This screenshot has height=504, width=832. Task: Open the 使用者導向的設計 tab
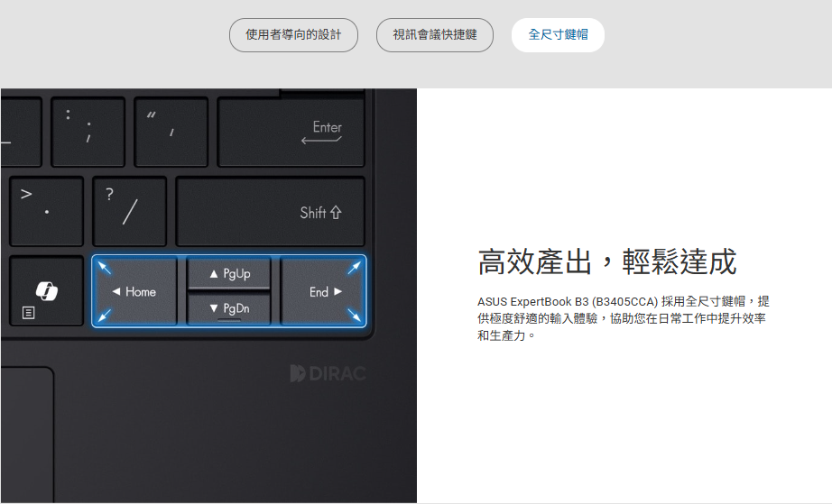[293, 35]
